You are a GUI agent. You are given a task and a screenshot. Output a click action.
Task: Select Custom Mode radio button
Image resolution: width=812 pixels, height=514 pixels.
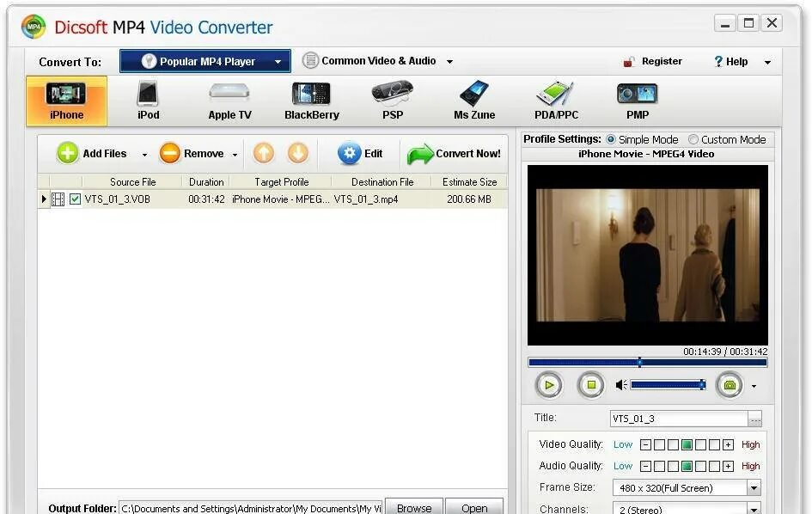693,139
